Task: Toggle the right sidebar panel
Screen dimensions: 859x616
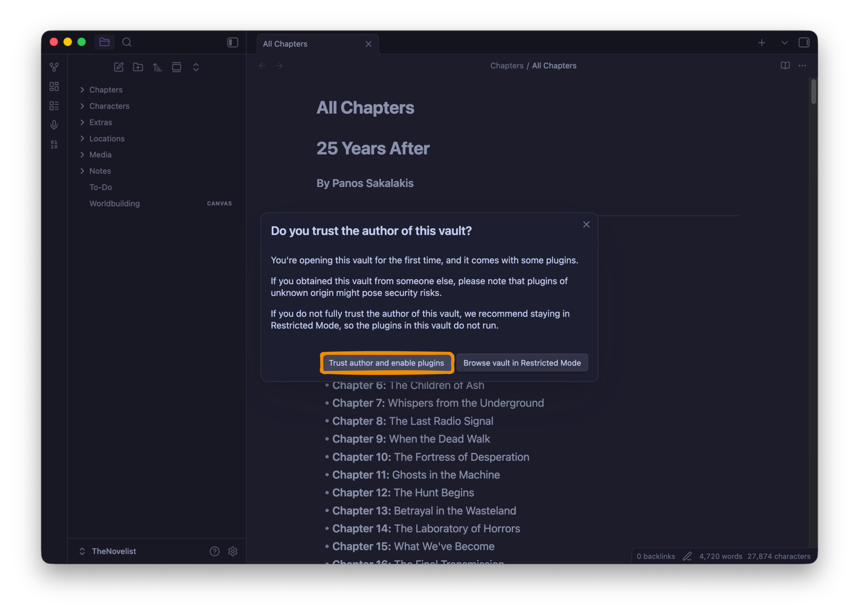Action: click(x=804, y=42)
